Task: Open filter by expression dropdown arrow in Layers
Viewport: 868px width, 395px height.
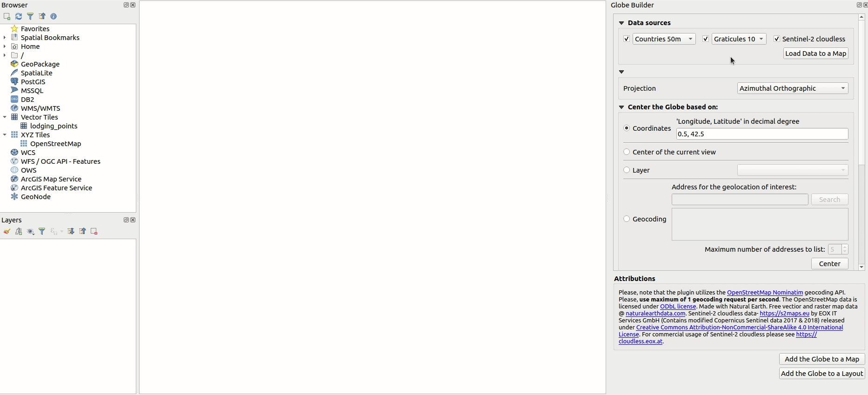Action: click(x=62, y=232)
